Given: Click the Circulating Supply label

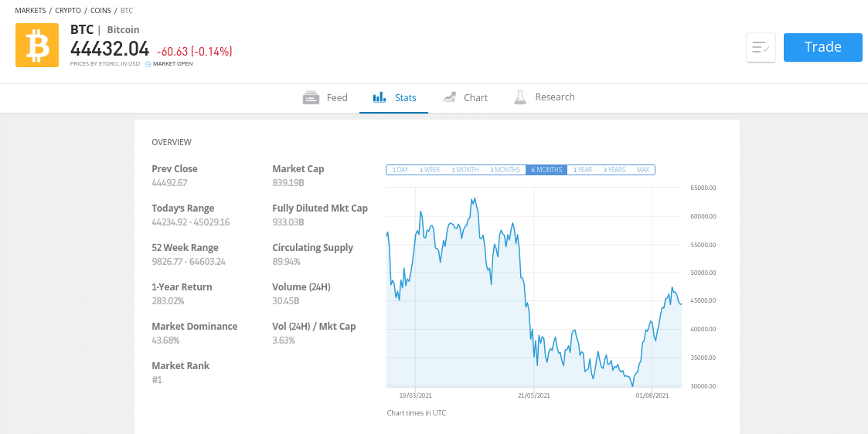Looking at the screenshot, I should point(313,247).
